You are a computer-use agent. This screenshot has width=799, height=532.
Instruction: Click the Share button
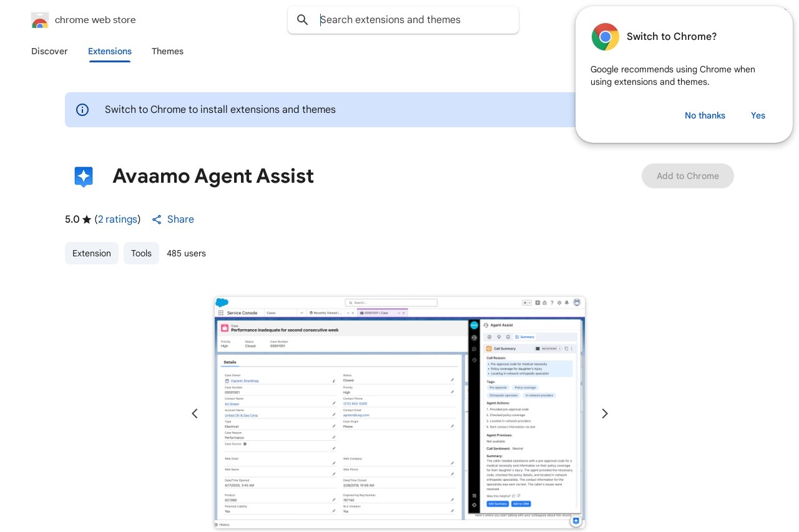click(x=173, y=220)
